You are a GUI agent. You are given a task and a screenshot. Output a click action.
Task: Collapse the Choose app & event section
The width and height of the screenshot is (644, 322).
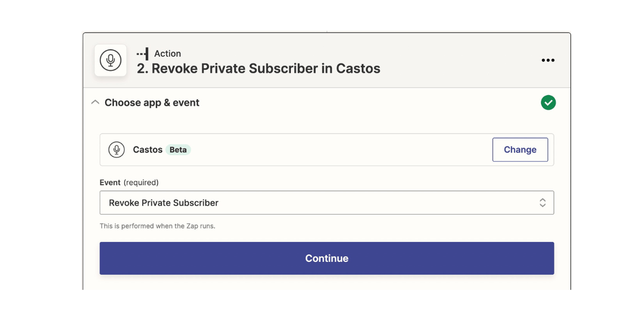point(96,103)
